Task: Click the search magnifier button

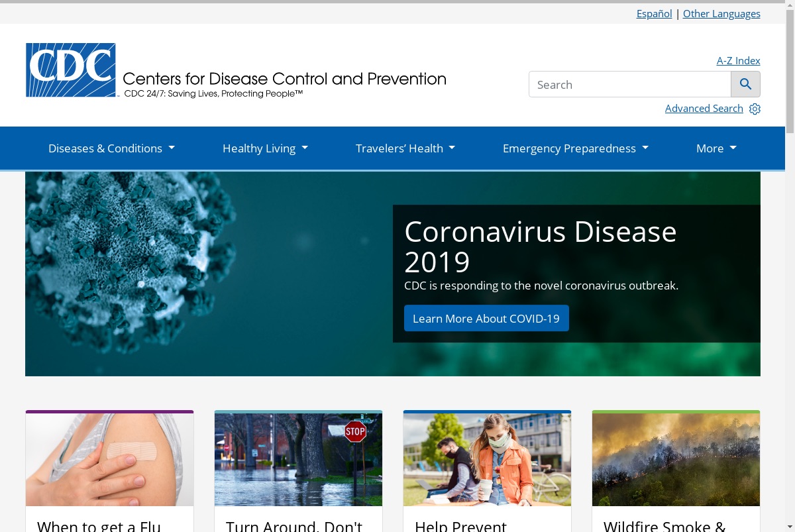Action: click(745, 84)
